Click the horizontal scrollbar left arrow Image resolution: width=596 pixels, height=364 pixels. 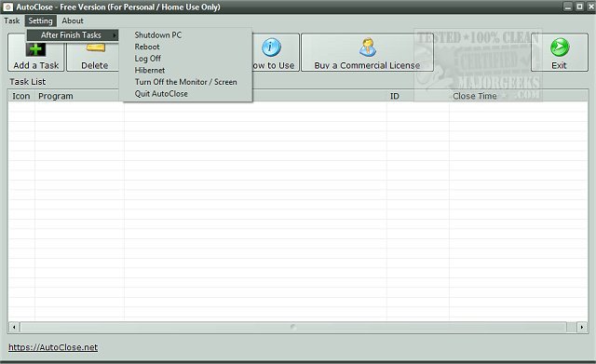pyautogui.click(x=14, y=327)
